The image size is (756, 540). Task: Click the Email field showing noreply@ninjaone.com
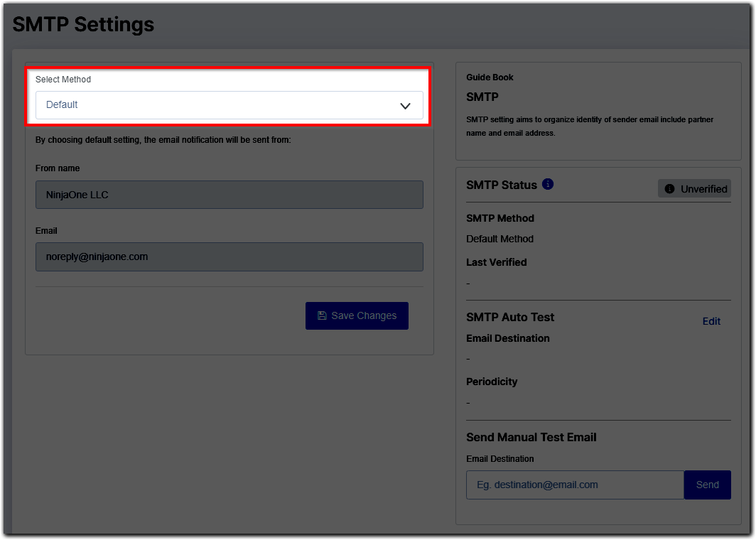(x=229, y=256)
